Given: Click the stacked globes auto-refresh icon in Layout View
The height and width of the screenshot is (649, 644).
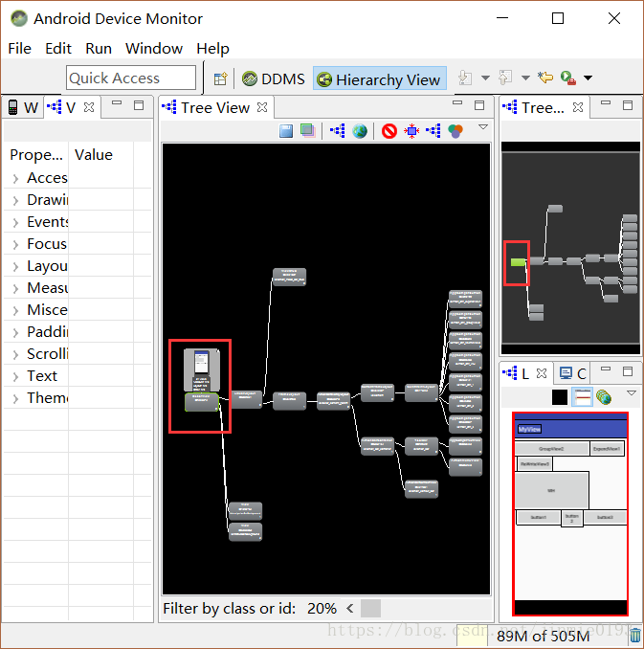Looking at the screenshot, I should (x=604, y=397).
